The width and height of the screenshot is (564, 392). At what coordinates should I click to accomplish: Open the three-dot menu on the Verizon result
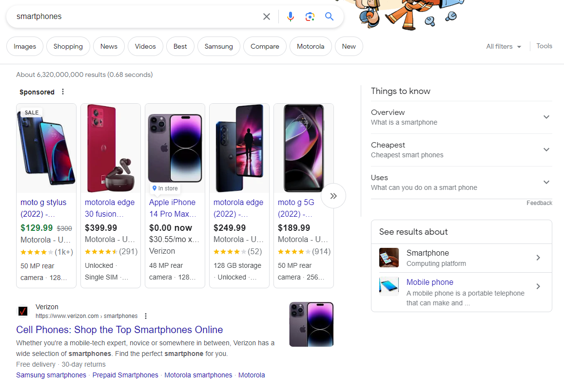tap(146, 316)
